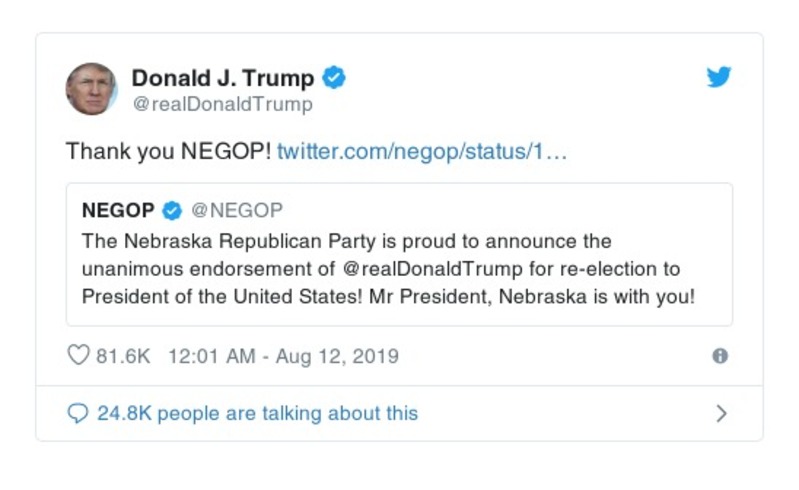Click verified badge beside Donald J. Trump name
This screenshot has height=490, width=799.
[x=334, y=78]
